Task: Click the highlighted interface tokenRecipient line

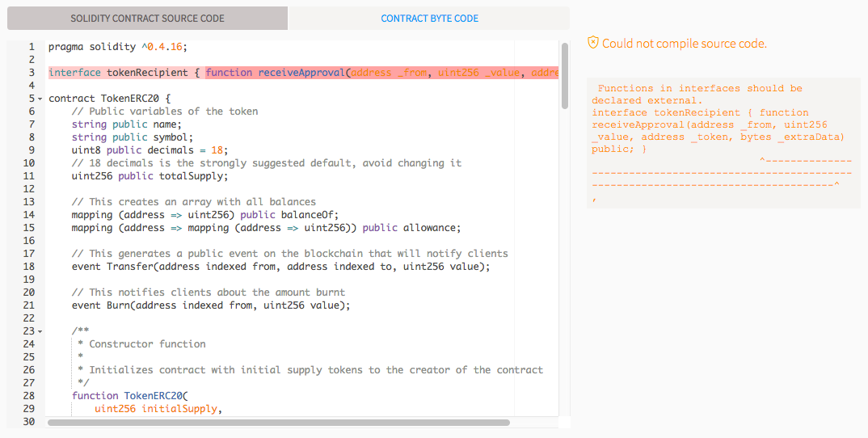Action: (x=303, y=73)
